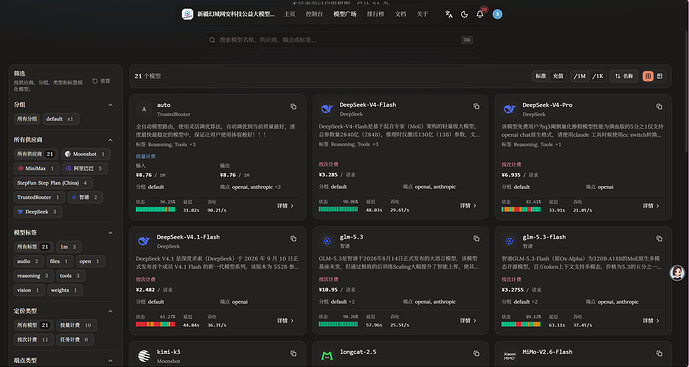This screenshot has width=690, height=367.
Task: Click the 重置 filter reset button
Action: pos(102,81)
